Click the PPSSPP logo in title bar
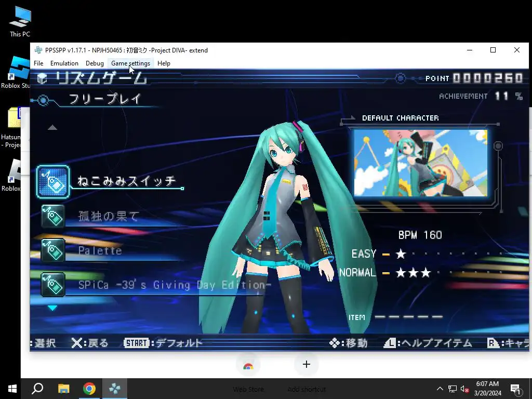 (38, 50)
